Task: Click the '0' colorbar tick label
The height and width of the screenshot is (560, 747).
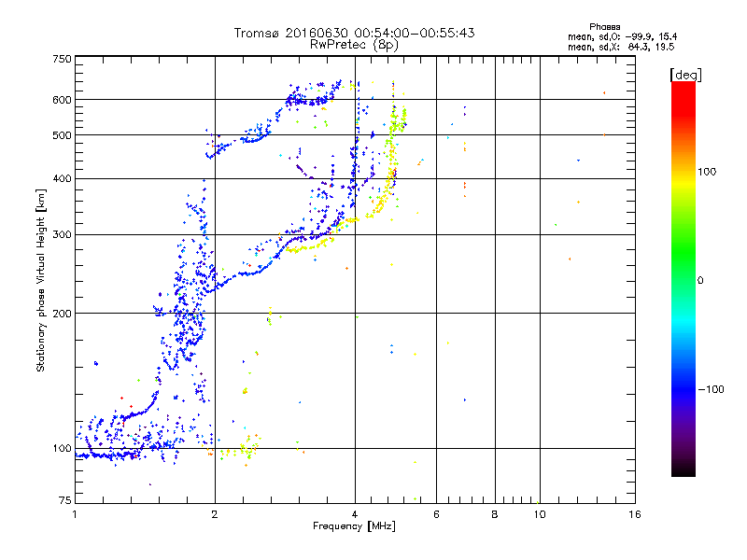Action: (700, 281)
